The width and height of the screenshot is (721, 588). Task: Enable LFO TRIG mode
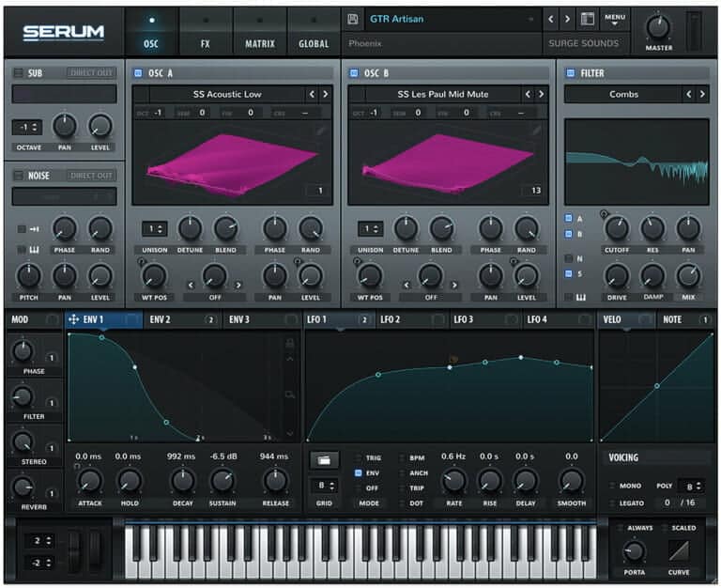[359, 457]
